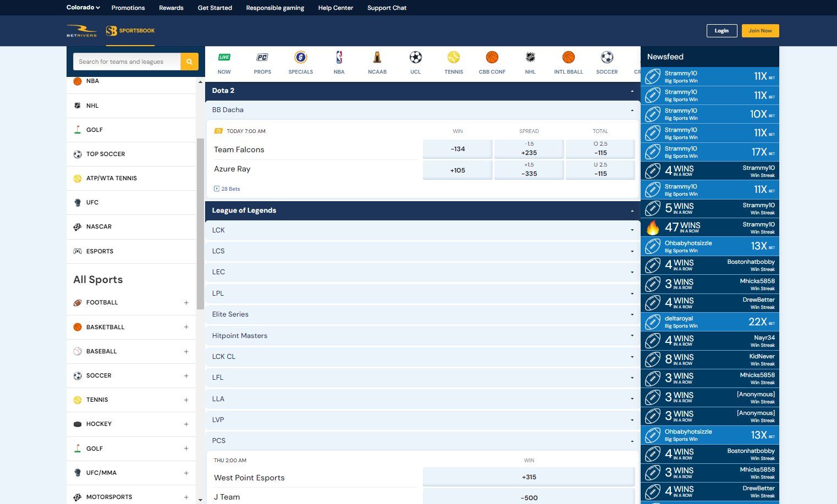
Task: Click the search for teams and leagues field
Action: pos(126,62)
